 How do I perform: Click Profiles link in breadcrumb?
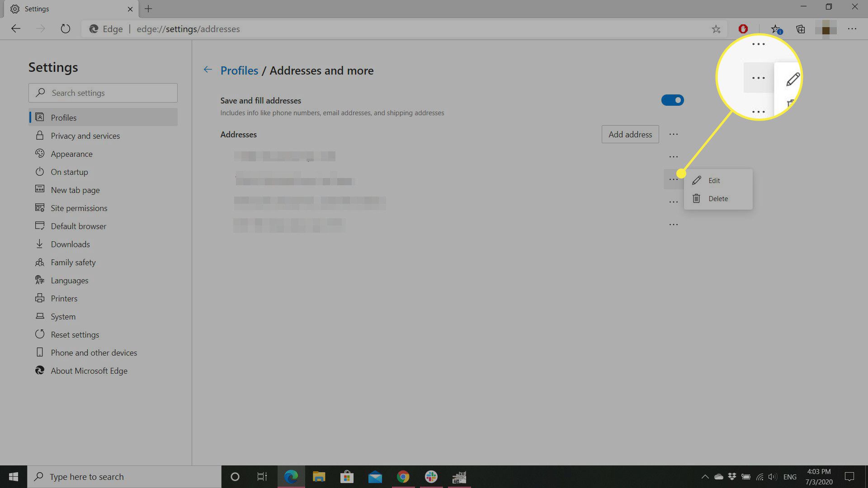240,70
